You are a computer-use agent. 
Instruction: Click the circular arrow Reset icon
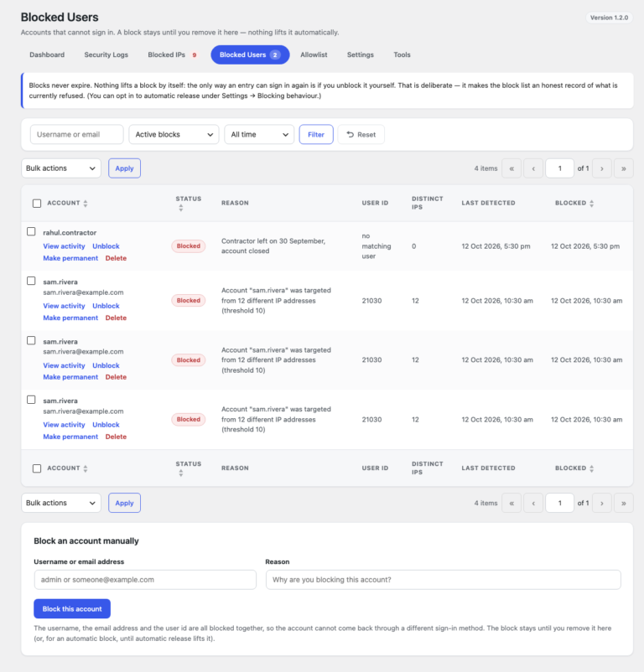[351, 135]
